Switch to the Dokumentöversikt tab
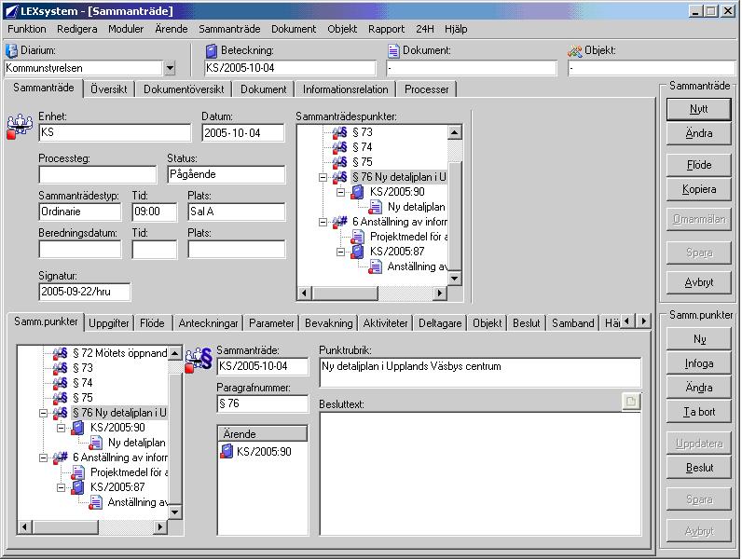The width and height of the screenshot is (742, 560). (x=184, y=89)
